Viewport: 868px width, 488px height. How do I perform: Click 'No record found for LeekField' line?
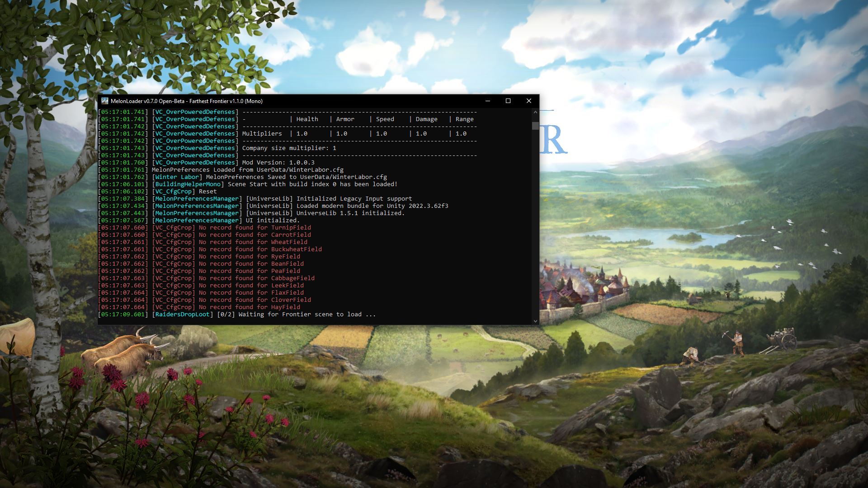pos(251,286)
